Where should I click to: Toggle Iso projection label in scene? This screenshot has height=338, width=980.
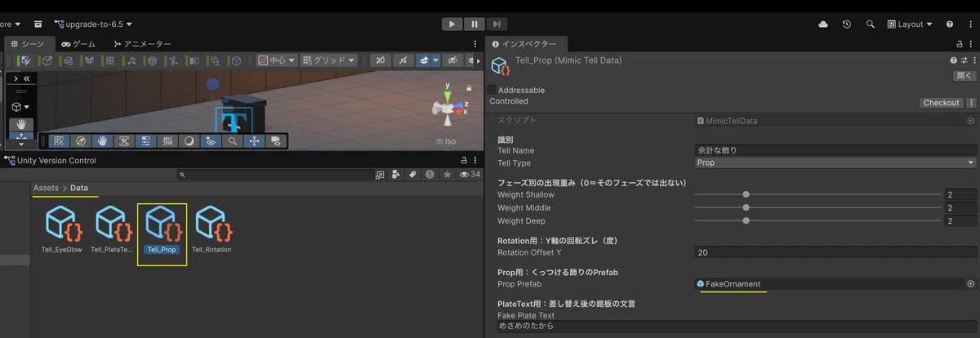click(x=447, y=141)
